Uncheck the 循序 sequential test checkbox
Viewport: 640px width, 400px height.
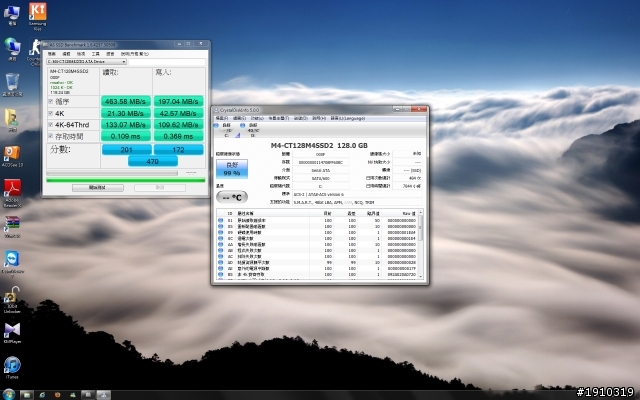click(x=51, y=101)
